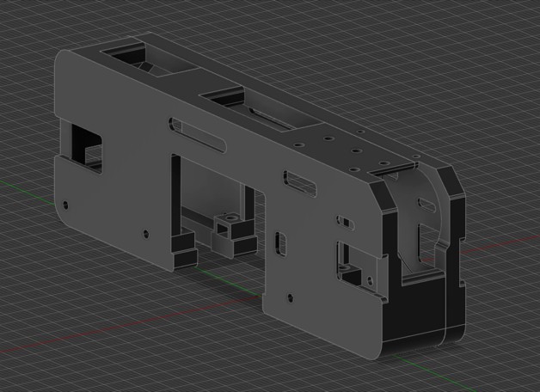Select the rectangular window at the plate's left end
This screenshot has height=392, width=540.
pyautogui.click(x=87, y=149)
